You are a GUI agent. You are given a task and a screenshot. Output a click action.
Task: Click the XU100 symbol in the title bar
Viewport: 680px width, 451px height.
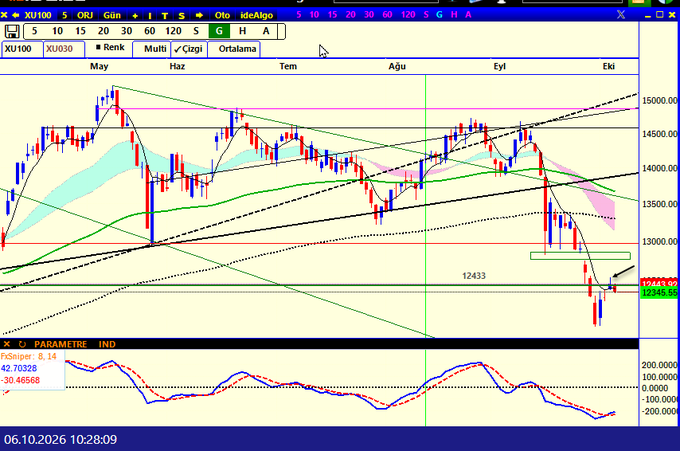click(38, 15)
